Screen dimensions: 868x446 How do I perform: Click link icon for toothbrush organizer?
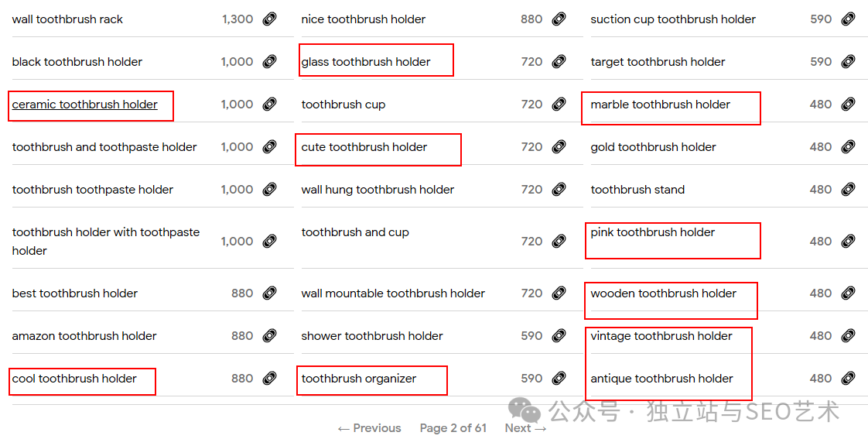559,379
